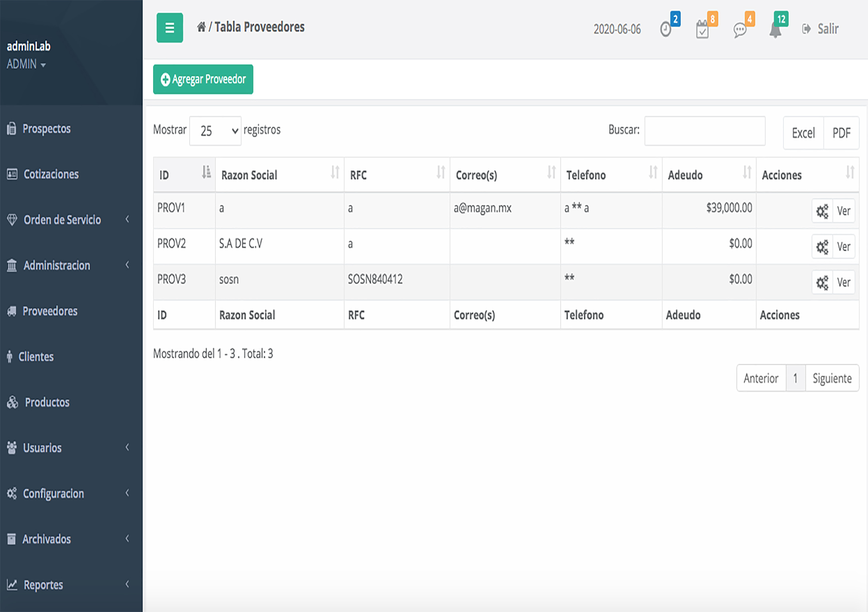
Task: Click the gears icon for PROV3
Action: coord(822,283)
